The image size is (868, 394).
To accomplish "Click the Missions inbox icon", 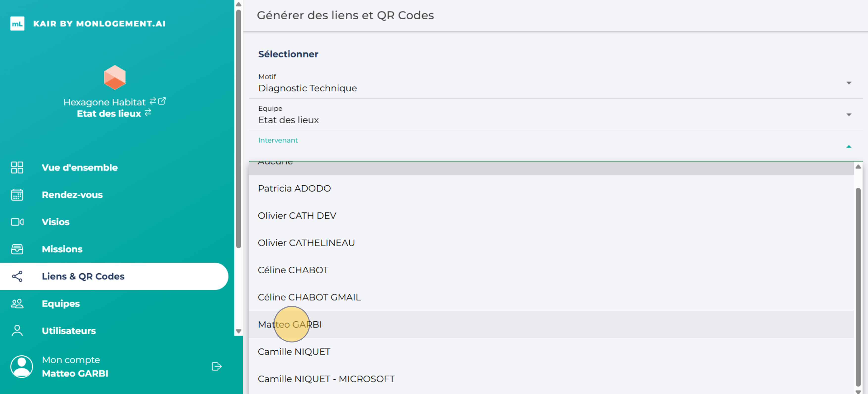I will click(17, 249).
